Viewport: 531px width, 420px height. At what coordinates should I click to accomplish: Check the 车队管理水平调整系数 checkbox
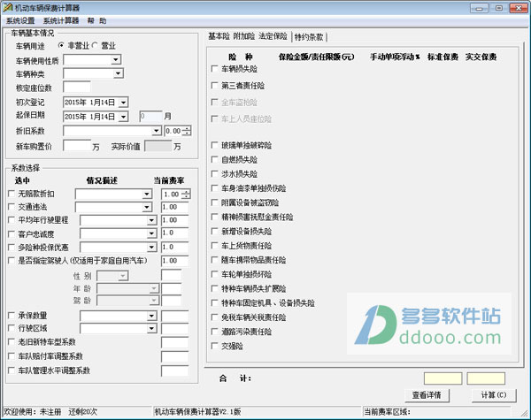click(x=12, y=370)
